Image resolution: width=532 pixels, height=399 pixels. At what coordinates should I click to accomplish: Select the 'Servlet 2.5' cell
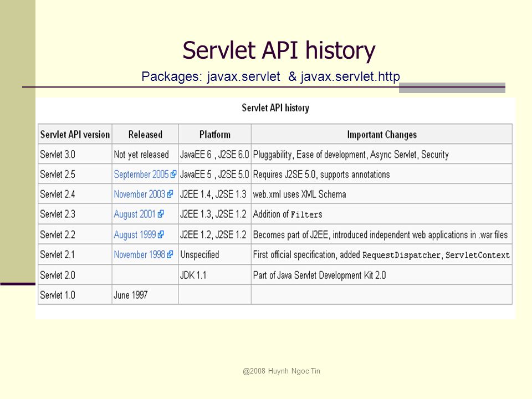pos(75,175)
